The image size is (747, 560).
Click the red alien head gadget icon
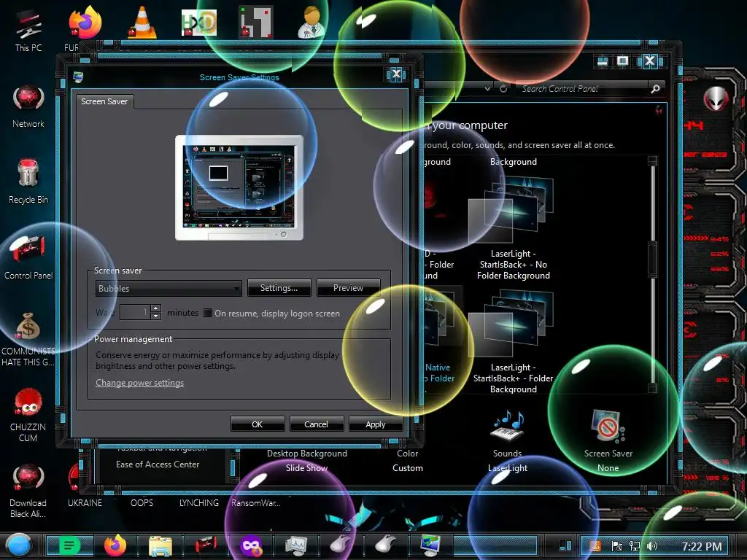pos(716,99)
